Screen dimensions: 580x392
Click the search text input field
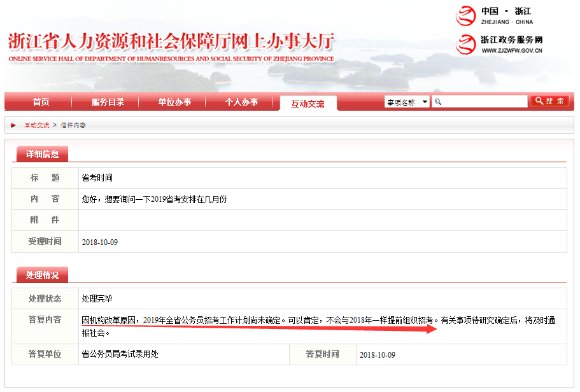coord(479,102)
